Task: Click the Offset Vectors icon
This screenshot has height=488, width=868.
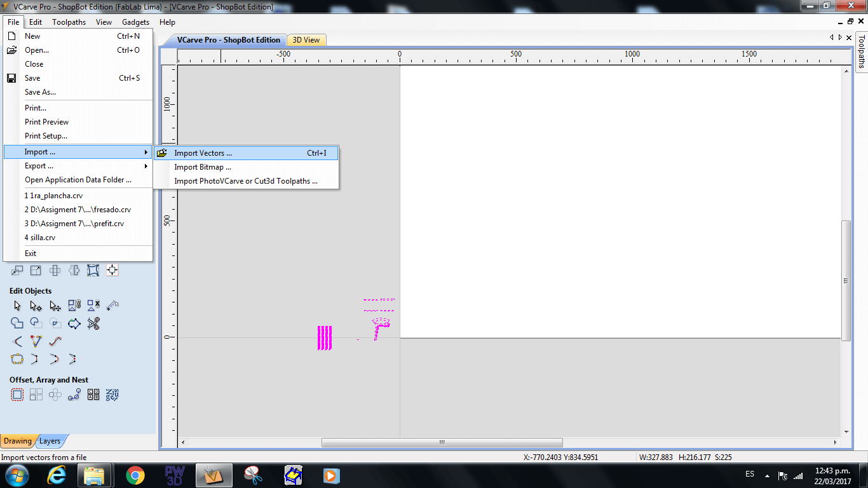Action: (17, 395)
